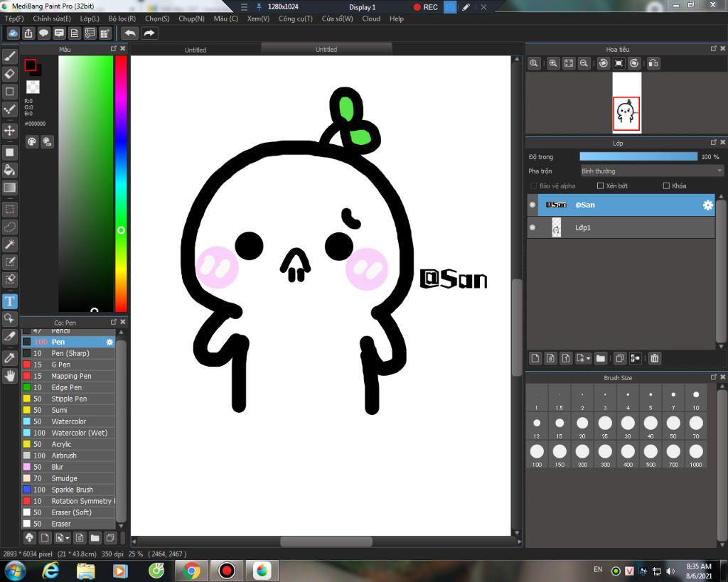Choose the Watercolor (Wet) brush

[x=68, y=433]
